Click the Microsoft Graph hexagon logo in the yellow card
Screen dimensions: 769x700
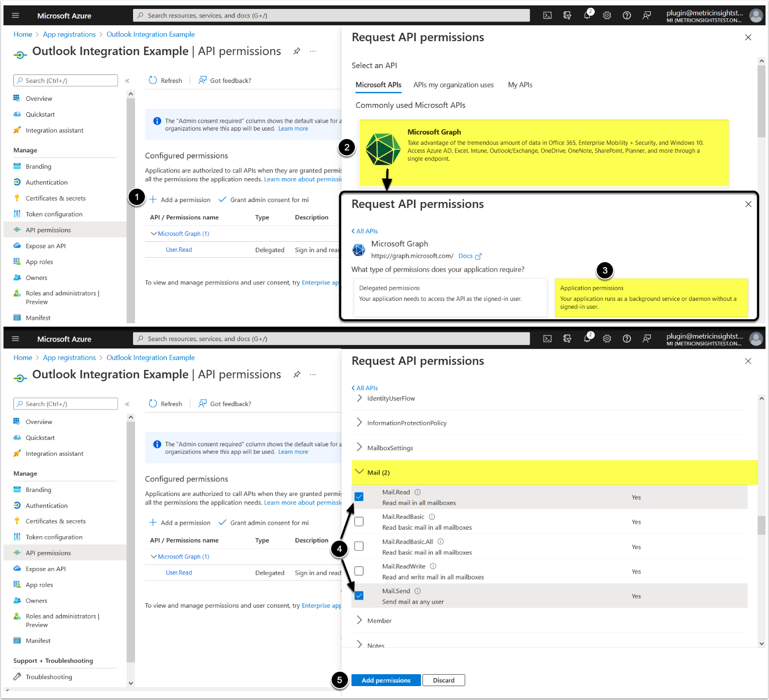383,149
